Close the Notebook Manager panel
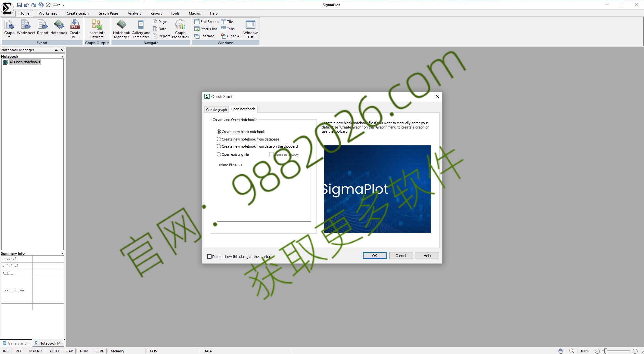Viewport: 644px width, 354px height. (x=62, y=50)
